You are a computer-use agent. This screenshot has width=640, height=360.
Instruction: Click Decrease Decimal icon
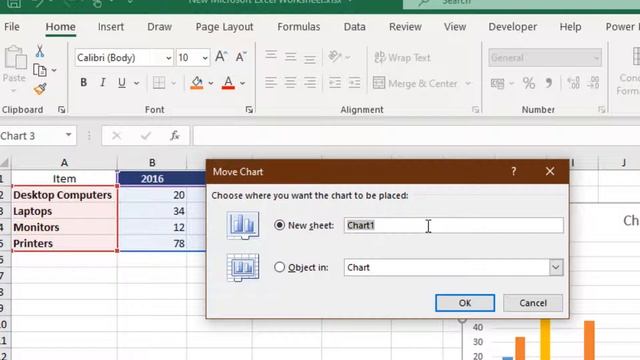593,83
